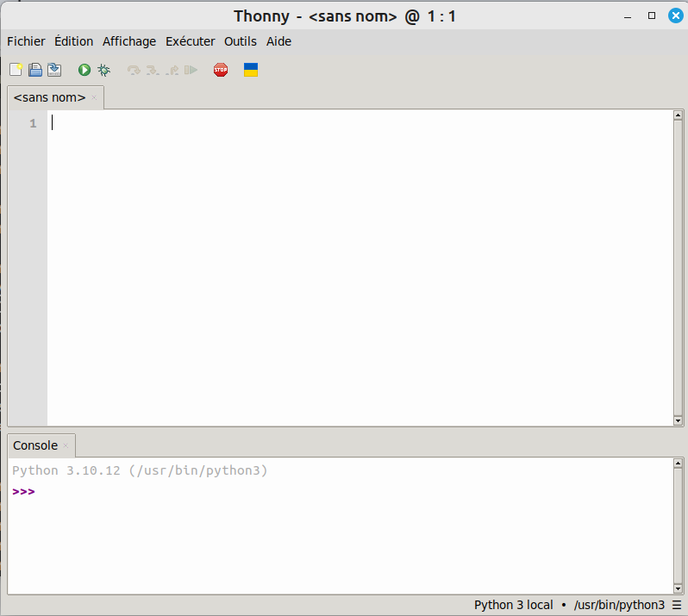This screenshot has width=688, height=616.
Task: Select the <sans nom> editor tab
Action: [49, 97]
